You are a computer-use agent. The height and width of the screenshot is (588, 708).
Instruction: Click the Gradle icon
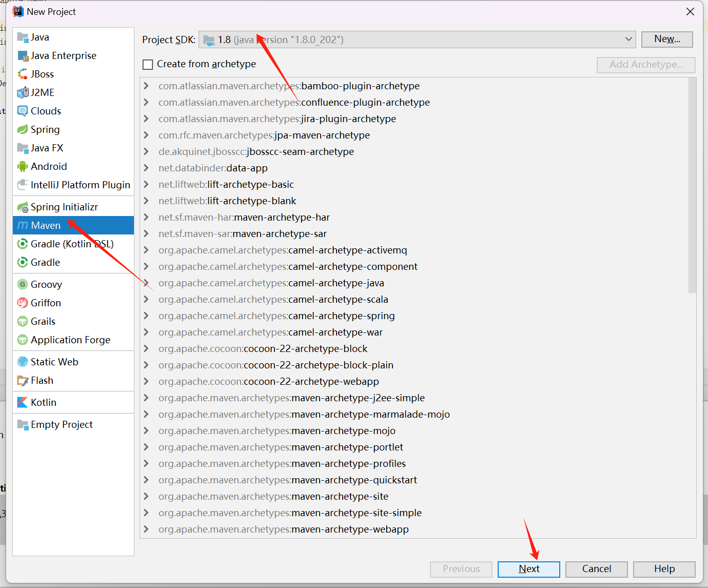[x=23, y=262]
